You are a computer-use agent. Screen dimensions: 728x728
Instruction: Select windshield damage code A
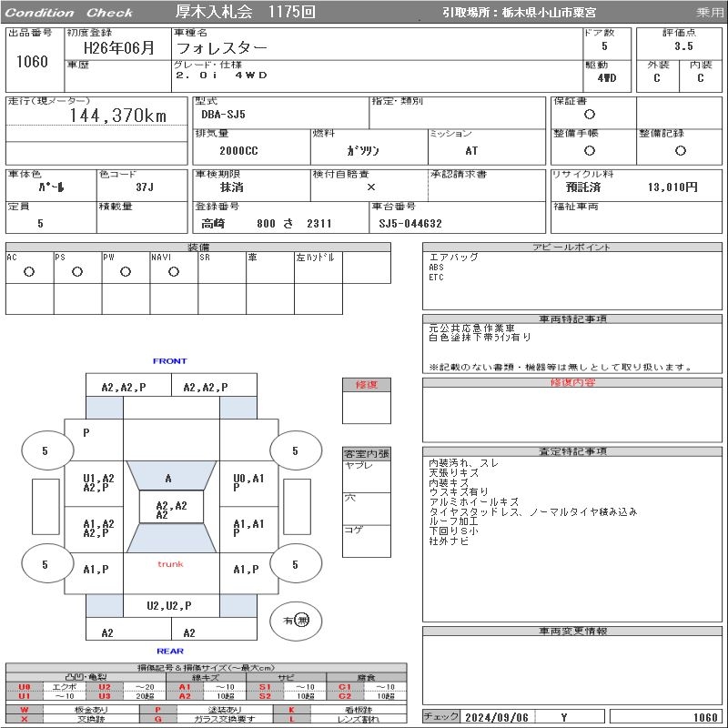pyautogui.click(x=168, y=479)
